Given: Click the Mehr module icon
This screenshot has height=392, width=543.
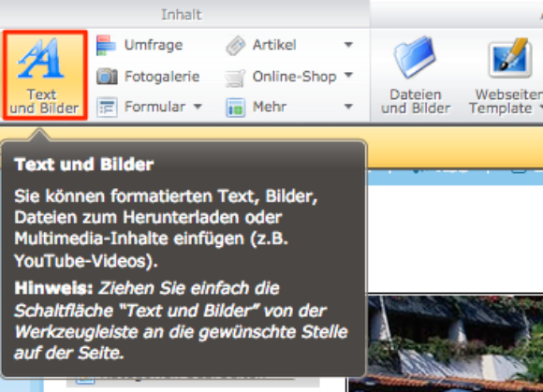Looking at the screenshot, I should coord(236,108).
